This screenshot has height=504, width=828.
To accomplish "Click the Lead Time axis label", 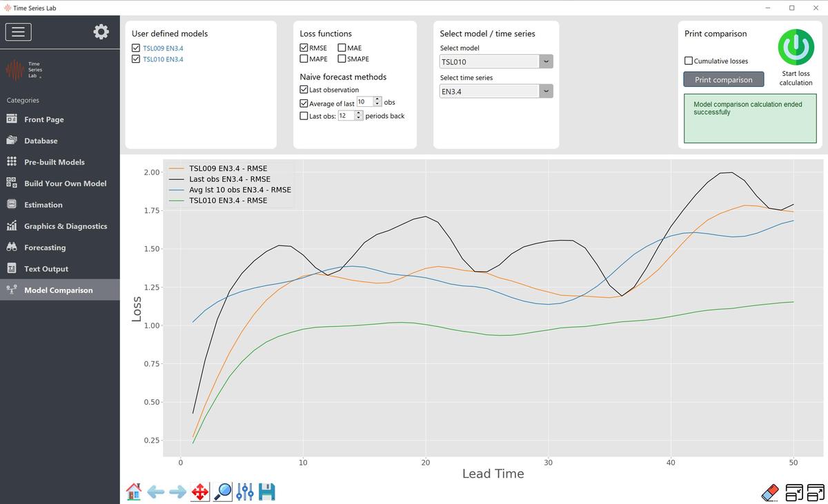I will point(493,474).
